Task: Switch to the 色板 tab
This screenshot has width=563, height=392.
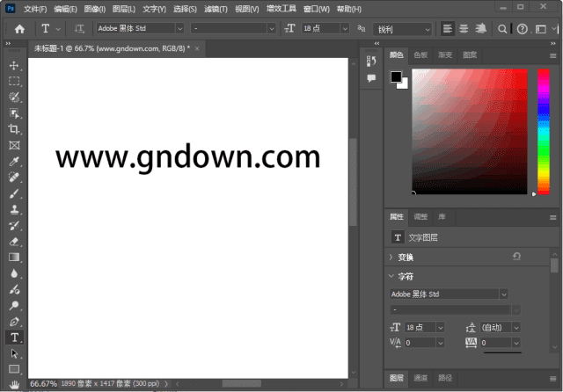Action: tap(420, 54)
